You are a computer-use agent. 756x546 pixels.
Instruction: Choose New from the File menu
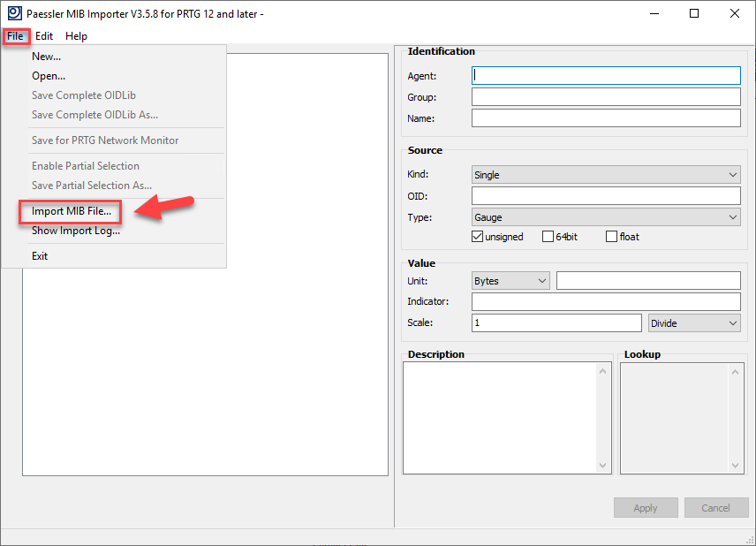coord(48,56)
